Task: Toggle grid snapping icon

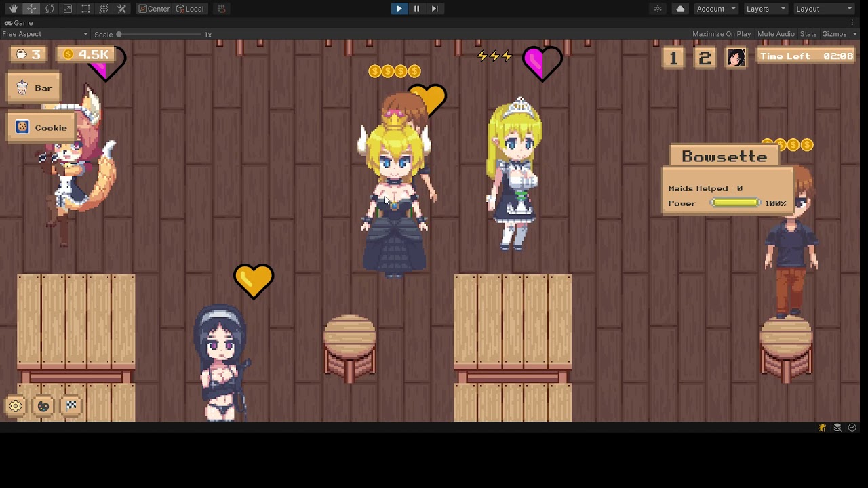Action: (x=221, y=9)
